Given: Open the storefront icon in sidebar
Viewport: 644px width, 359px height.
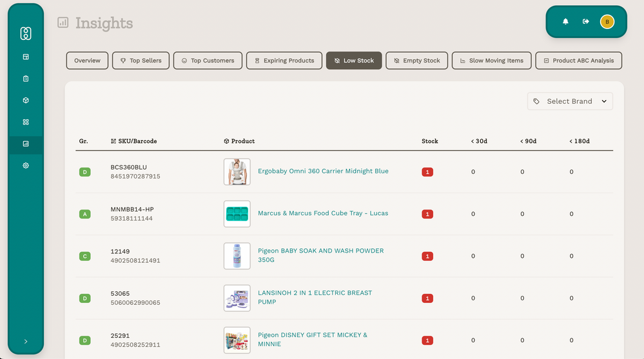Looking at the screenshot, I should [x=26, y=57].
